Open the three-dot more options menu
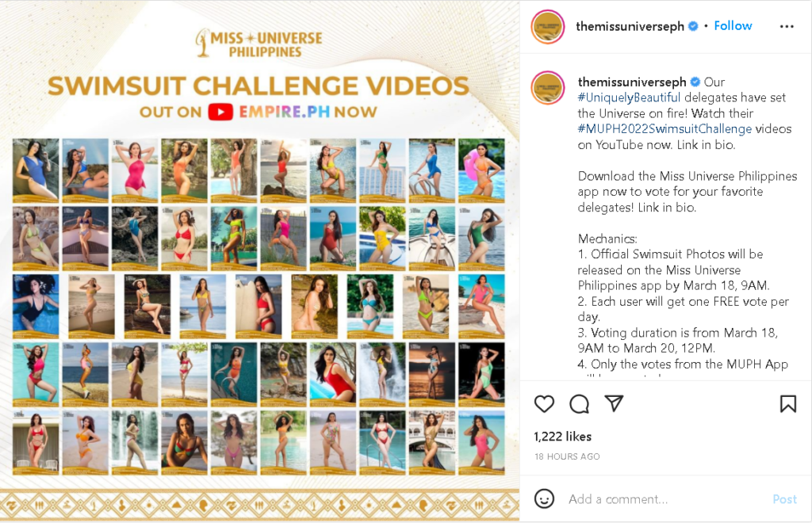This screenshot has width=812, height=523. (x=787, y=26)
